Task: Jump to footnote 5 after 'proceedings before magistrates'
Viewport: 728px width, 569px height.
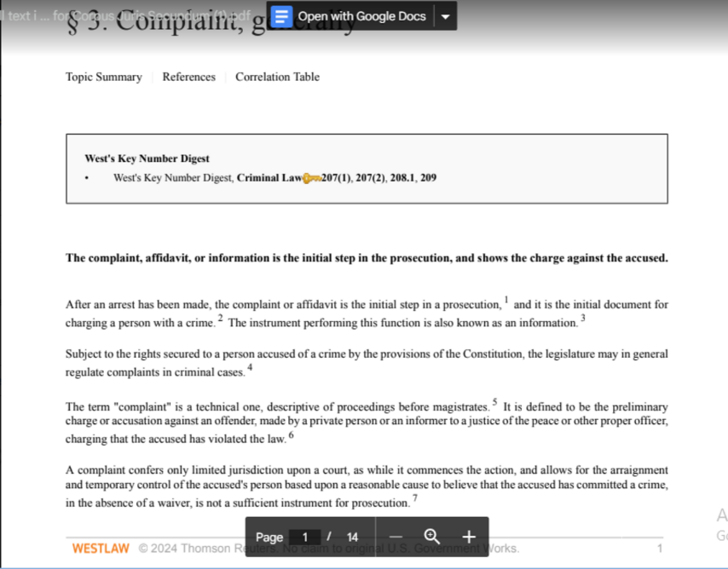Action: point(494,401)
